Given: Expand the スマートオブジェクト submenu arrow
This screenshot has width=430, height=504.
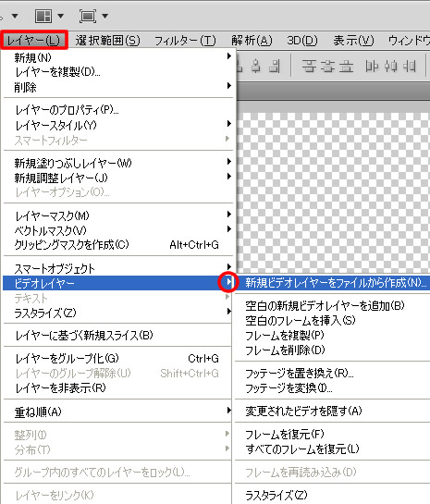Looking at the screenshot, I should [x=228, y=266].
